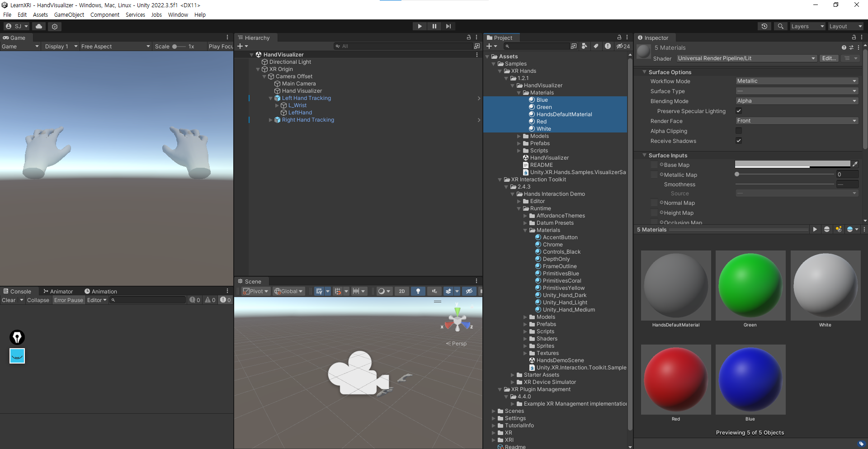Screen dimensions: 868x449
Task: Open Workflow Mode Metallic dropdown
Action: click(797, 81)
